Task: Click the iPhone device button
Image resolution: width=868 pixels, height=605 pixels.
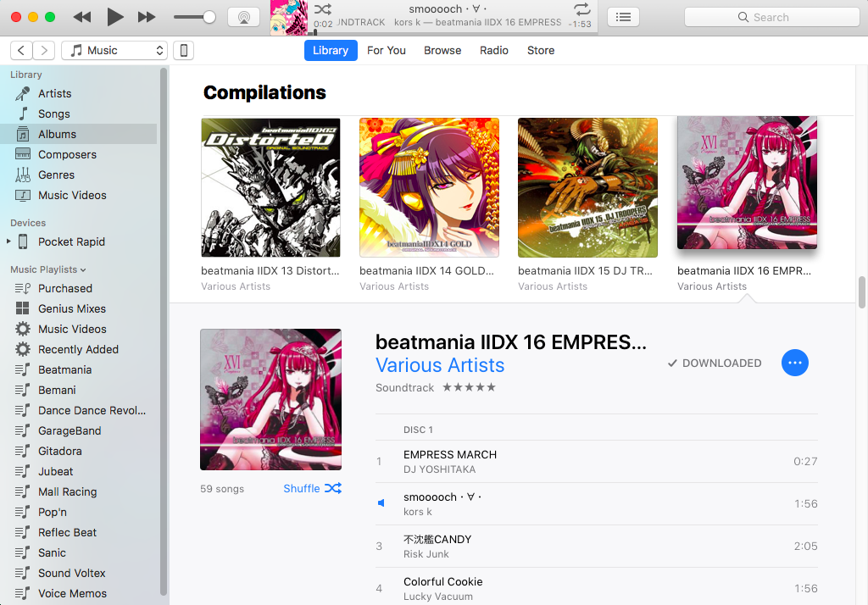Action: [x=184, y=50]
